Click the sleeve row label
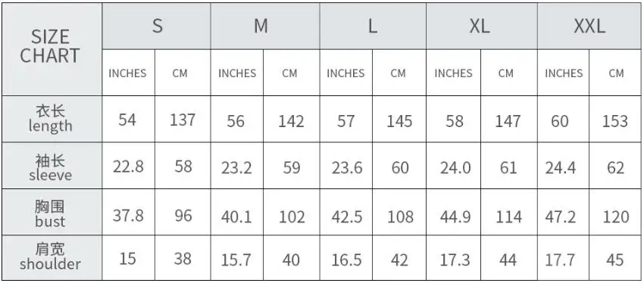The image size is (644, 283). 52,166
